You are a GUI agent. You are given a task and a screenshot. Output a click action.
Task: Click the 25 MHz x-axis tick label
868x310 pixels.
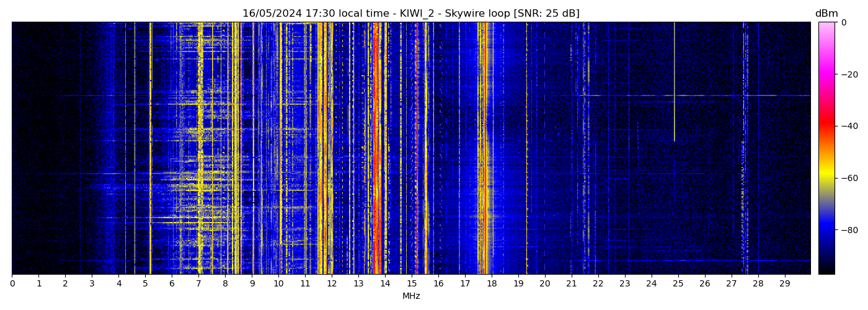678,284
